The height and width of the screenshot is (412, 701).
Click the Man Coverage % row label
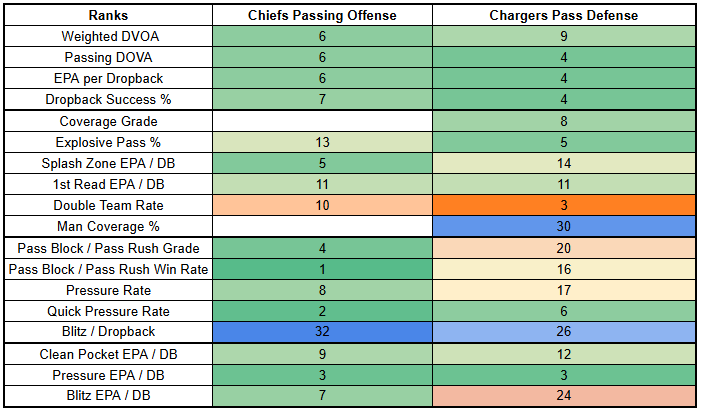108,226
